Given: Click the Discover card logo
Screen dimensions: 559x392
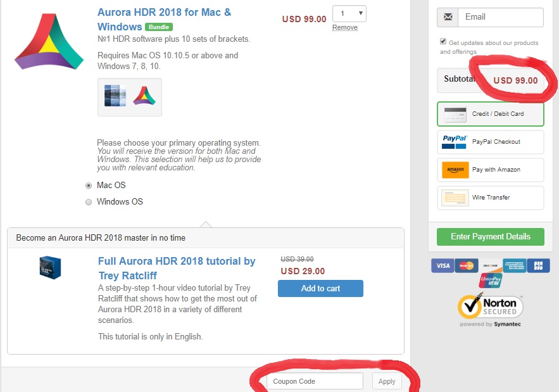Looking at the screenshot, I should [490, 266].
